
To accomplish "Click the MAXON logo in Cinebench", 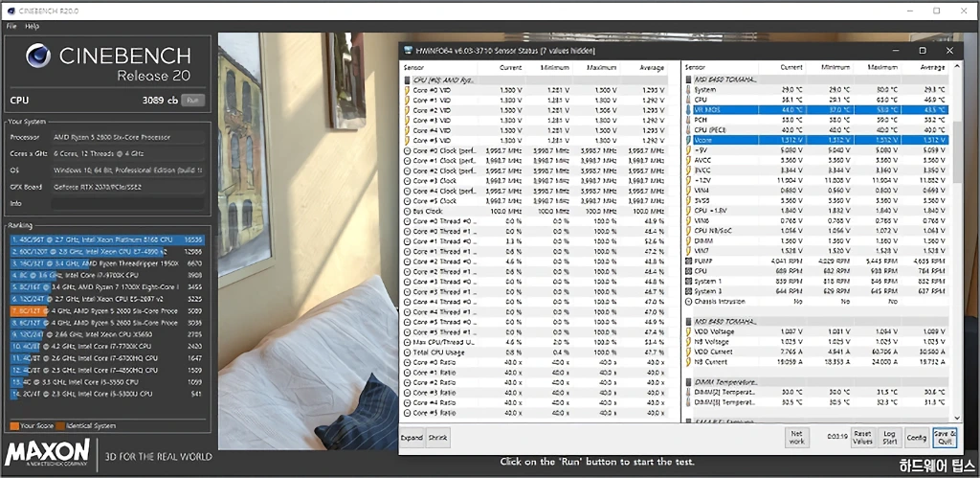I will click(47, 454).
